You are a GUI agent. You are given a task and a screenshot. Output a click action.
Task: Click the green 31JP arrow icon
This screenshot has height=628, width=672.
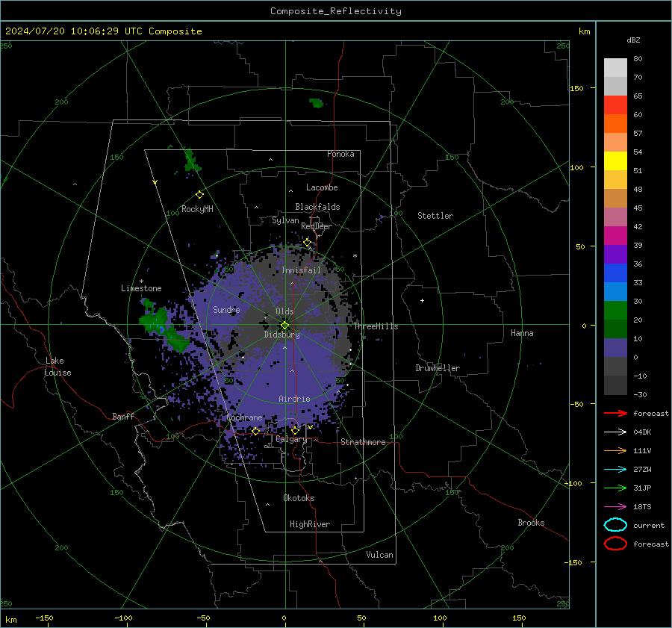point(615,488)
